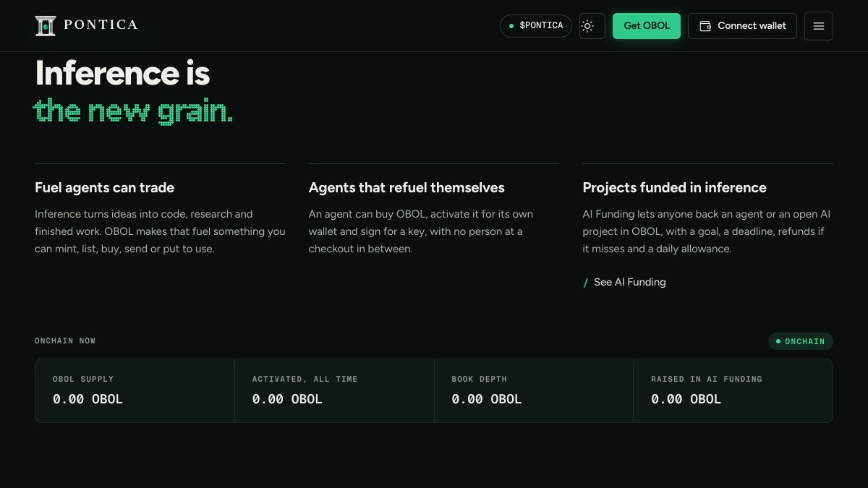The height and width of the screenshot is (488, 868).
Task: Click the green dot in the ONCHAIN badge
Action: [x=778, y=341]
